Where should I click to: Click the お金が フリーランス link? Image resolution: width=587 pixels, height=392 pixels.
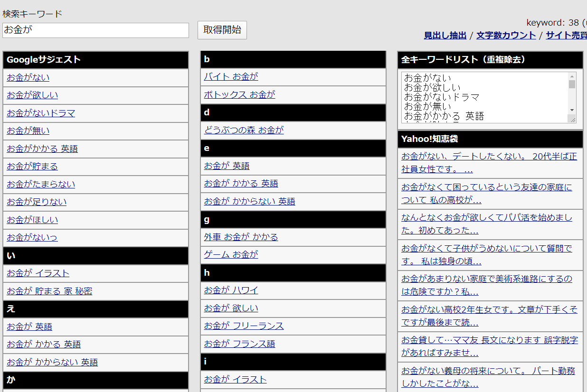(x=244, y=326)
